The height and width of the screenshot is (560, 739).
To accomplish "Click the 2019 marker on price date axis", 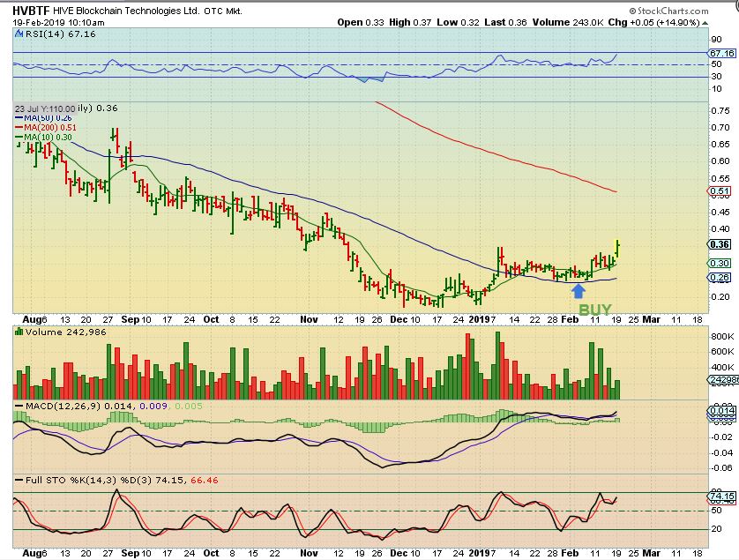I will 480,320.
